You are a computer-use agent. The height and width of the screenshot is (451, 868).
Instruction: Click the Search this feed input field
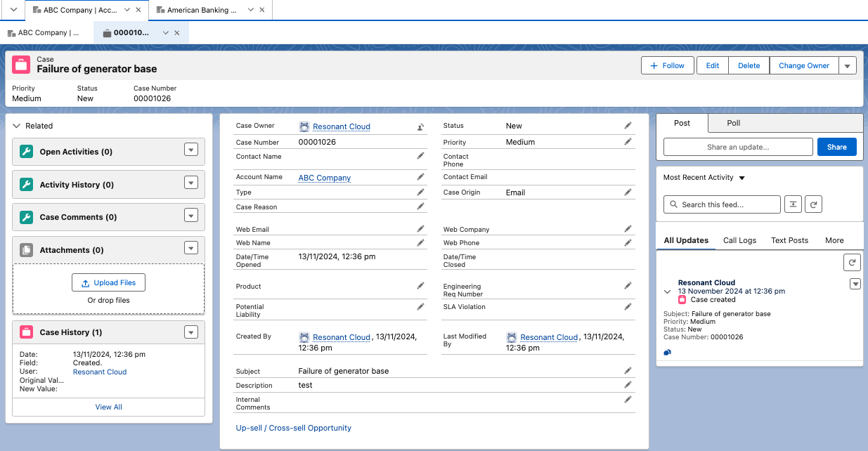pyautogui.click(x=722, y=204)
